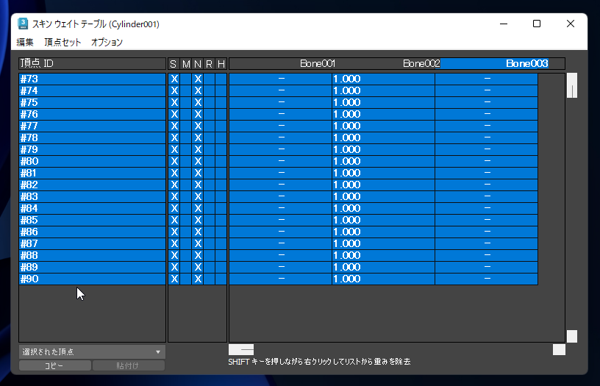Toggle the N flag for vertex #88
Image resolution: width=600 pixels, height=386 pixels.
pos(198,256)
